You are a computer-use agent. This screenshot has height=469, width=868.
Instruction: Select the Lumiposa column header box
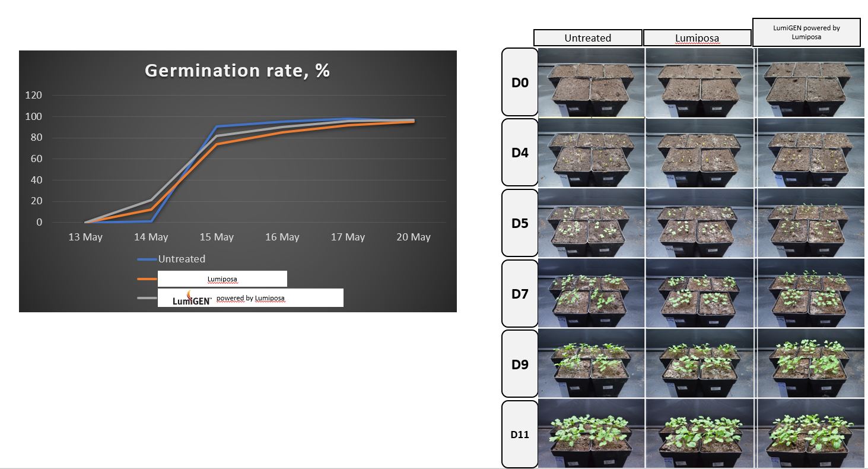[x=697, y=38]
